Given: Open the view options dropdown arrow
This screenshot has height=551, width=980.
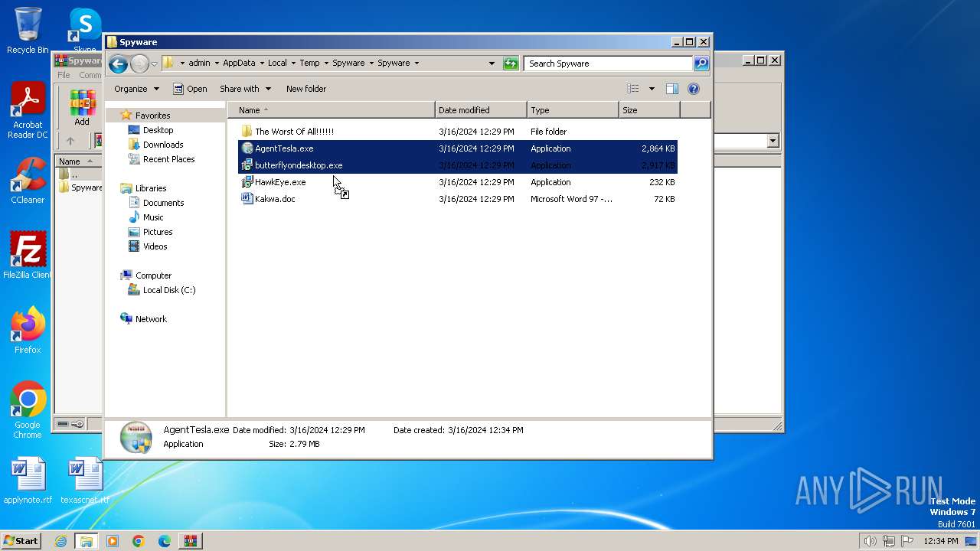Looking at the screenshot, I should [x=652, y=89].
